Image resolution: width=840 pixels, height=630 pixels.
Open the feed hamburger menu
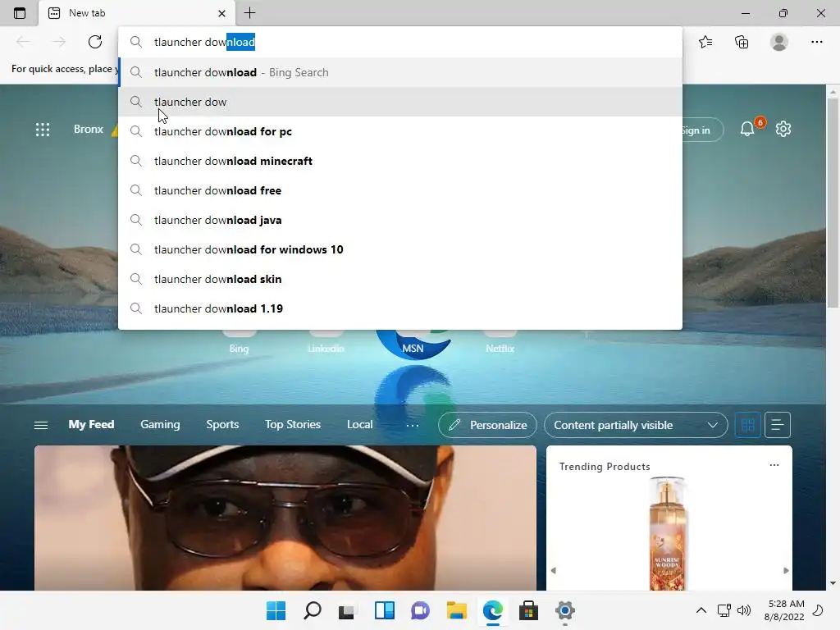click(x=41, y=425)
